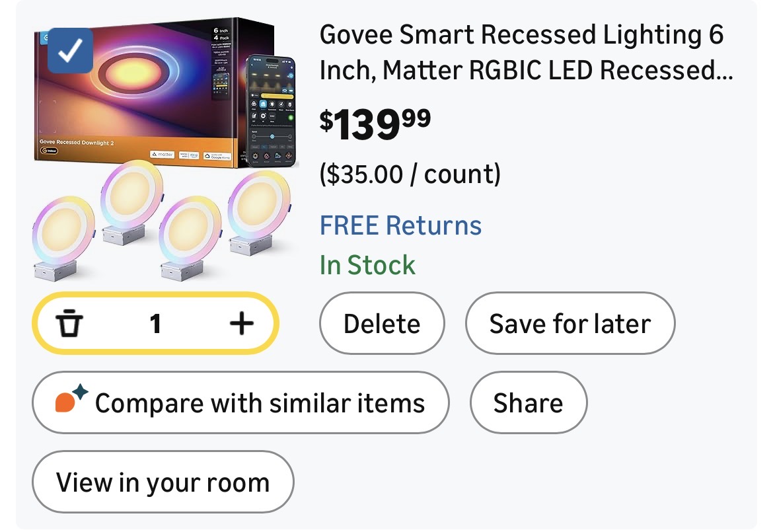Tap the Delete button
Screen dimensions: 773x532
pyautogui.click(x=382, y=324)
